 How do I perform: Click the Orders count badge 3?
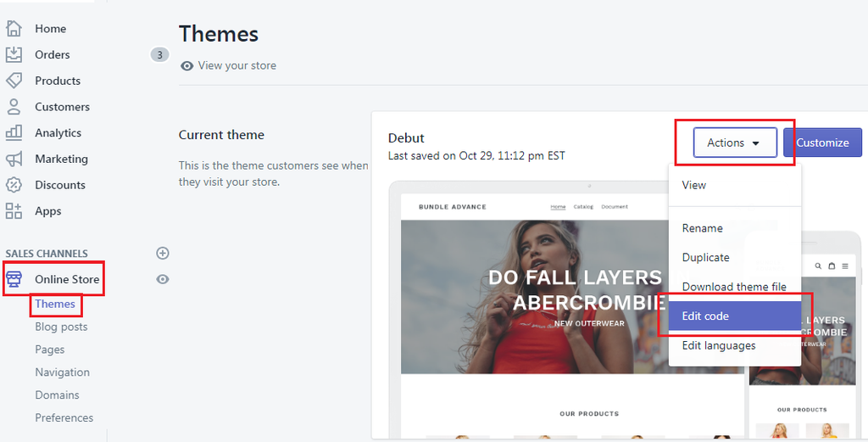[x=160, y=55]
